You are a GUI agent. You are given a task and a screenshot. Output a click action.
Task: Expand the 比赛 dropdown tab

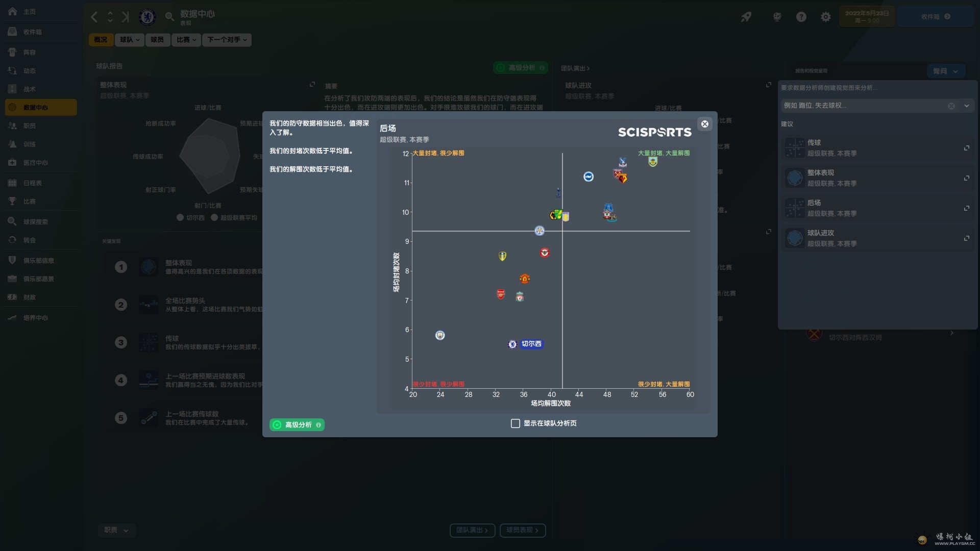pyautogui.click(x=186, y=40)
